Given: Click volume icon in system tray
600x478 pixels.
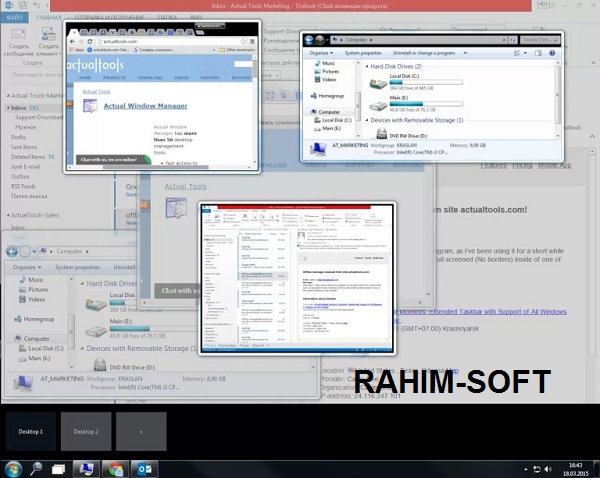Looking at the screenshot, I should pos(548,469).
